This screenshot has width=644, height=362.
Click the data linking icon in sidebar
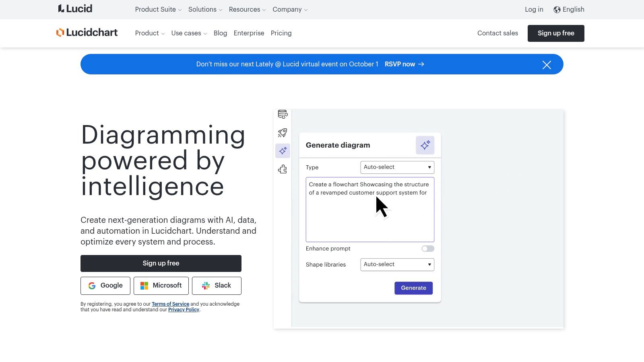283,114
